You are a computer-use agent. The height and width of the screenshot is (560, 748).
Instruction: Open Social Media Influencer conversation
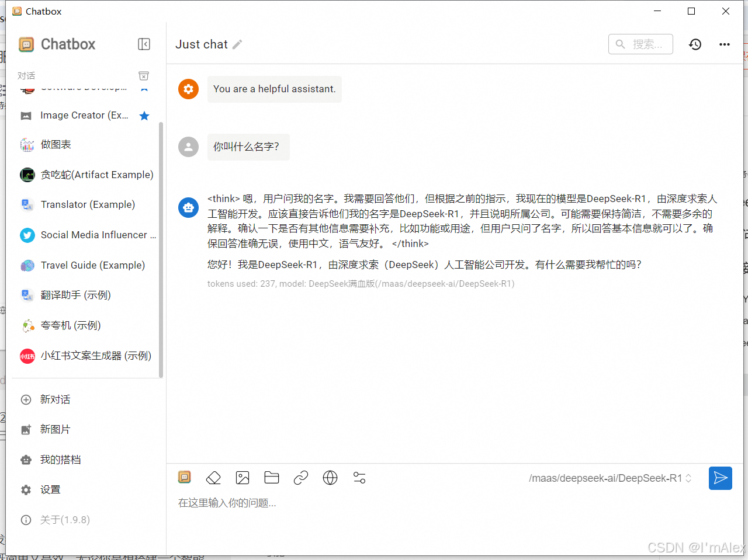tap(84, 235)
